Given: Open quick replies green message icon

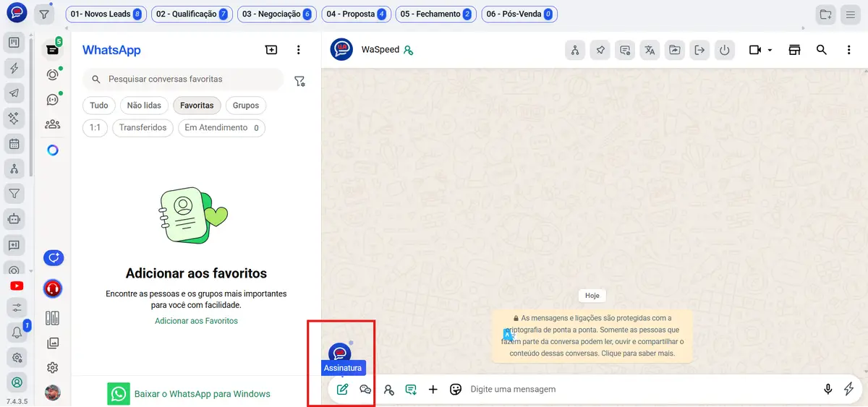Looking at the screenshot, I should pos(411,389).
